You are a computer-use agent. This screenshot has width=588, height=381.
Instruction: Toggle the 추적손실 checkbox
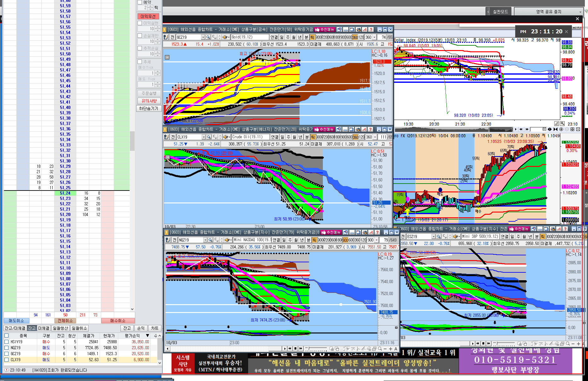[x=140, y=48]
